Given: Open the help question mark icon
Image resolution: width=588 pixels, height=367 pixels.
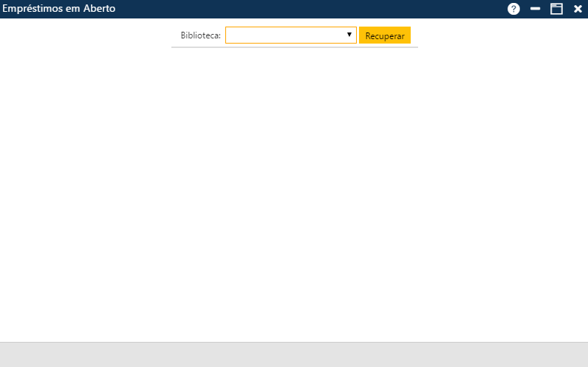Looking at the screenshot, I should pos(513,9).
